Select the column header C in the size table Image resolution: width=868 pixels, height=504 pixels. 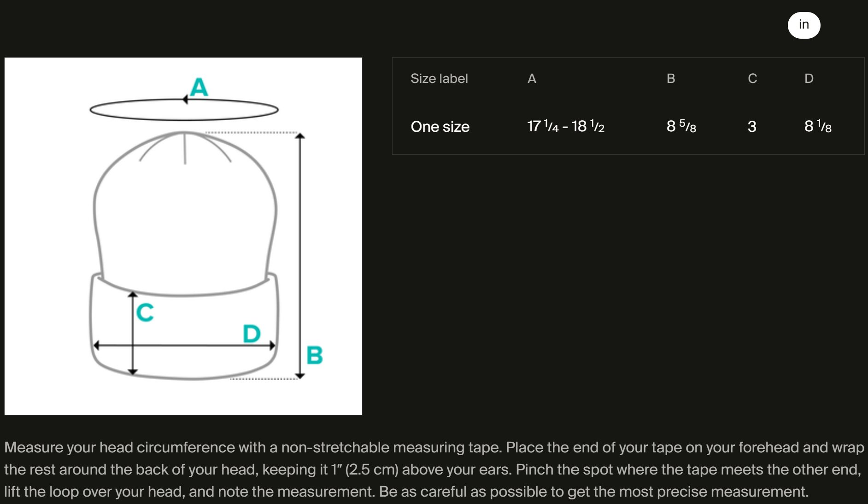click(x=752, y=79)
